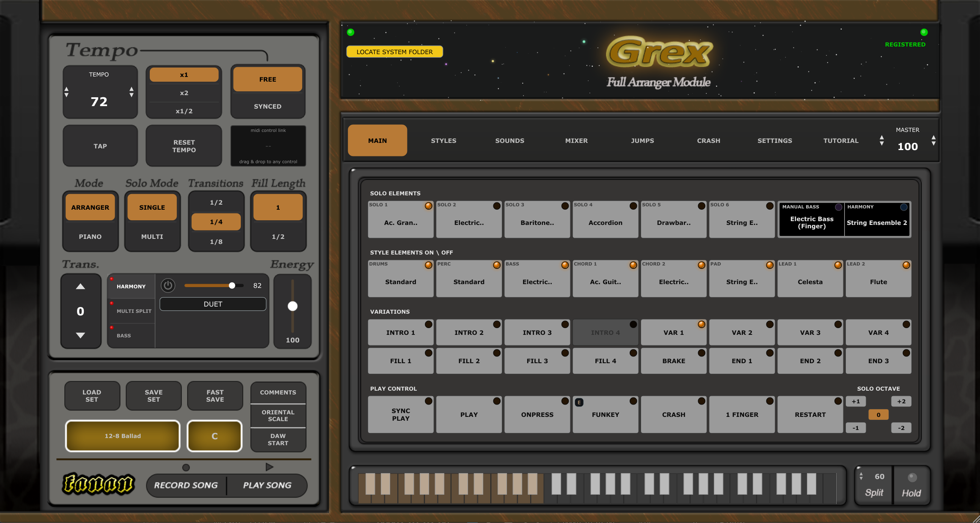The height and width of the screenshot is (523, 980).
Task: Click the Drums LED indicator
Action: pos(429,265)
